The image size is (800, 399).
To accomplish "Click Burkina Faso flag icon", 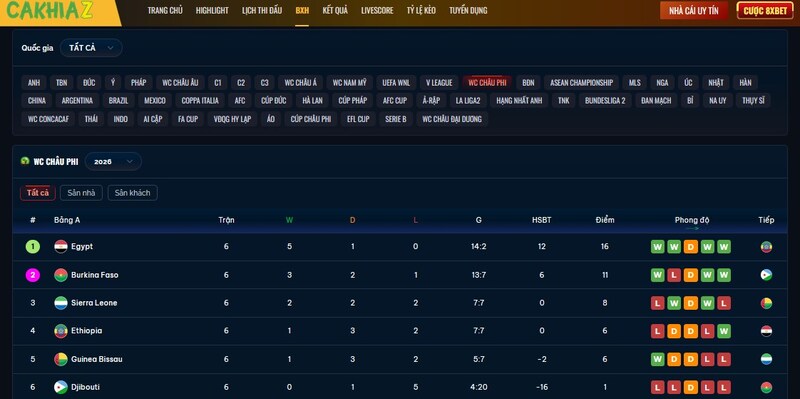I will 61,275.
